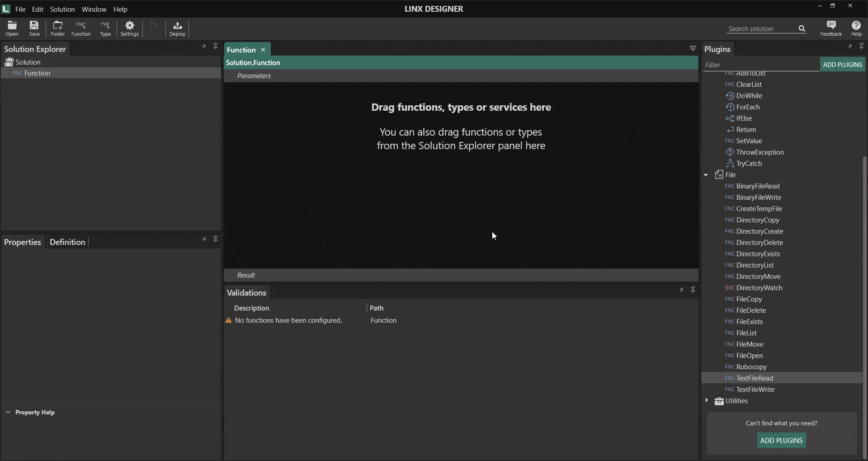Add a new Function from toolbar
The height and width of the screenshot is (461, 868).
pyautogui.click(x=81, y=28)
